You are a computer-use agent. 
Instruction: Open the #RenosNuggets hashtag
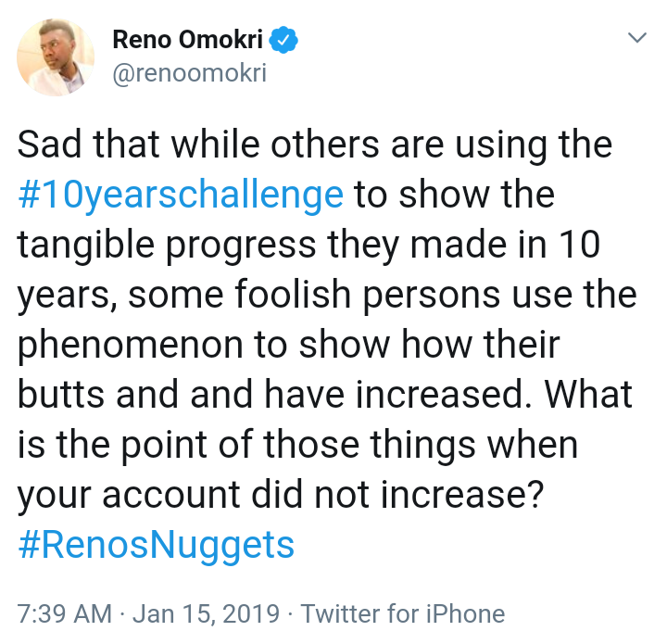tap(156, 544)
